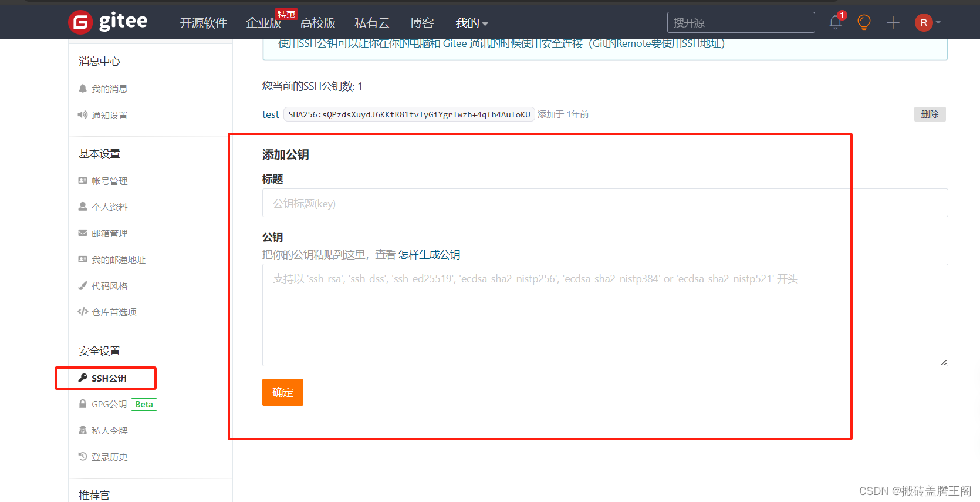980x502 pixels.
Task: Click the orange 确定 button
Action: coord(283,392)
